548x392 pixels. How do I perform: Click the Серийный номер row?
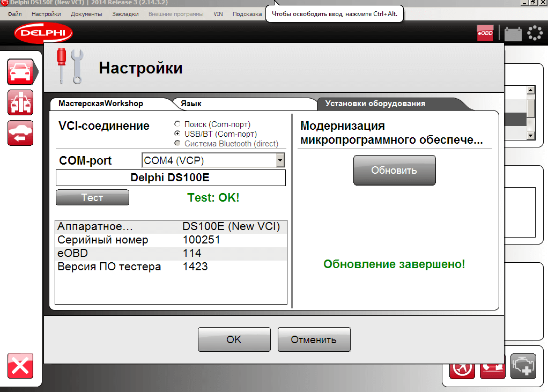point(171,240)
